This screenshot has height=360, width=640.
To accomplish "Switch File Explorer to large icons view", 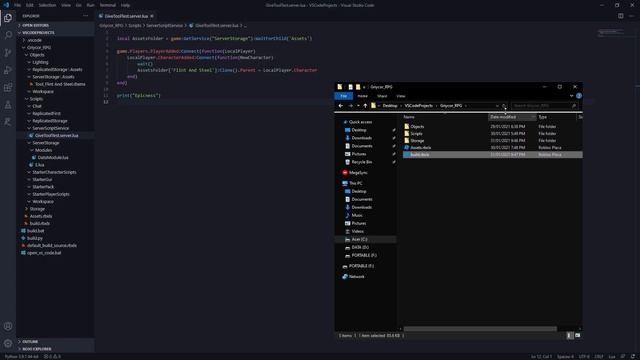I will [x=578, y=336].
